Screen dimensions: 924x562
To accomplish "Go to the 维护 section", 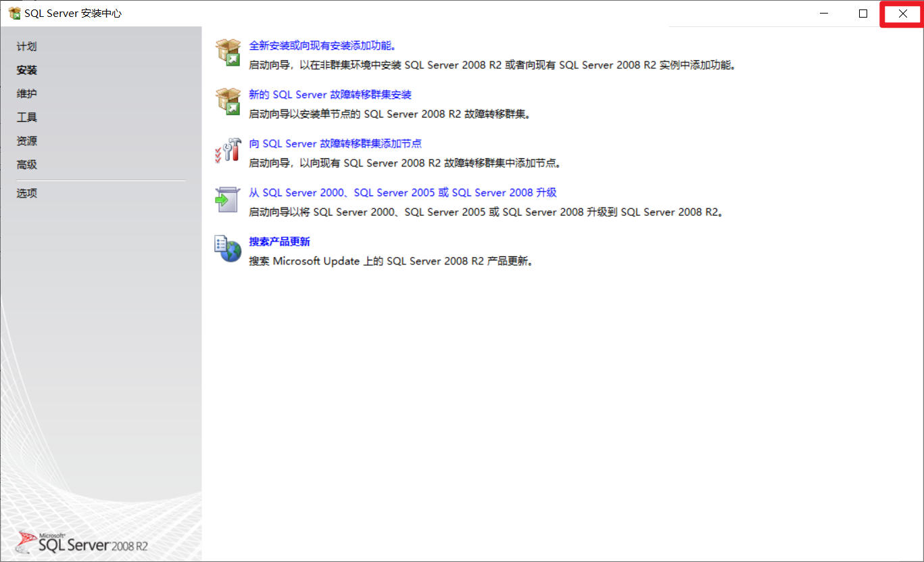I will pos(27,94).
